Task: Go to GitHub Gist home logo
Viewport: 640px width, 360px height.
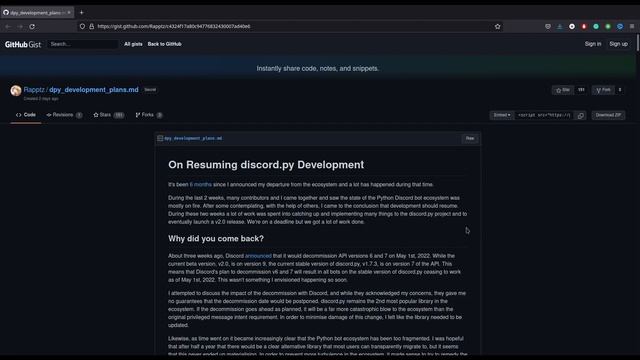Action: (x=23, y=44)
